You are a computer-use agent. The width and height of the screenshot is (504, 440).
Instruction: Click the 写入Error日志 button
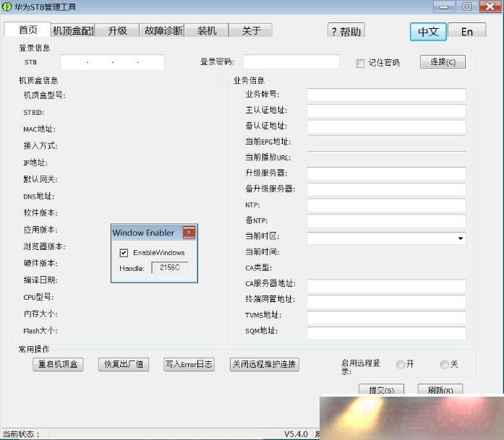click(x=189, y=364)
